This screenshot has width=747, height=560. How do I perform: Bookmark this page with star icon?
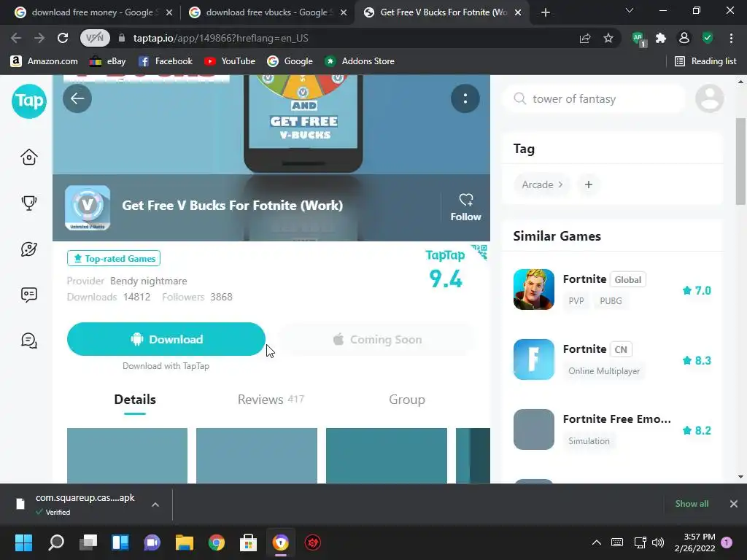pos(608,38)
